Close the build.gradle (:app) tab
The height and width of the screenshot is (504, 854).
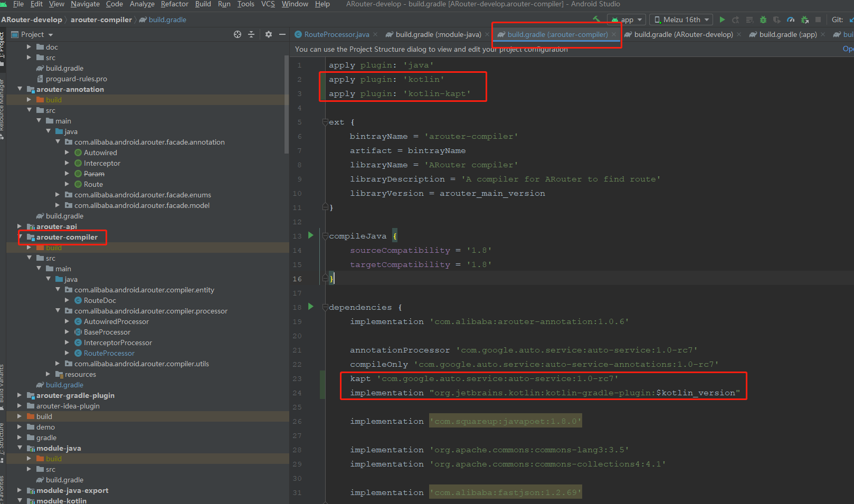823,34
